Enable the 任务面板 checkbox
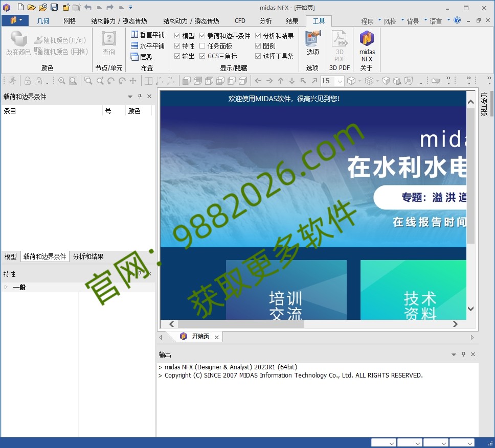 pyautogui.click(x=202, y=46)
